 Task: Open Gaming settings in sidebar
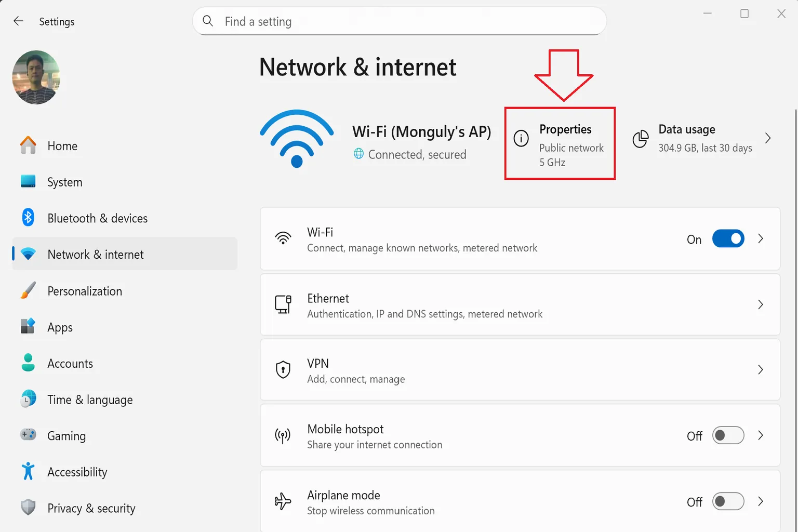coord(125,436)
